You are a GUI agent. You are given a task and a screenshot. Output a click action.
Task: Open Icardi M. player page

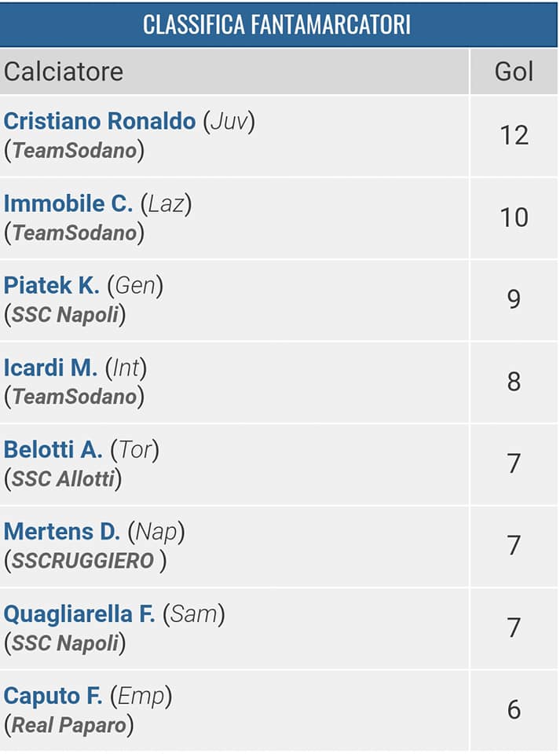coord(51,368)
